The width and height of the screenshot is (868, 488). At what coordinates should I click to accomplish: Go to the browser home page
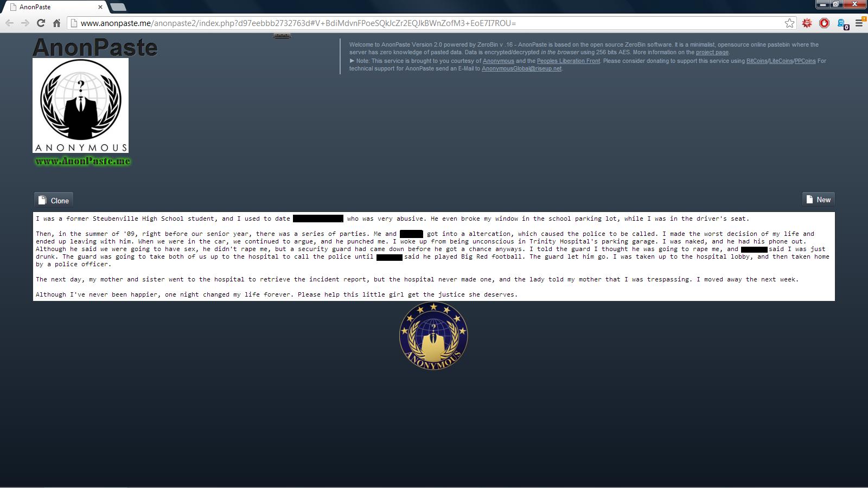point(56,23)
